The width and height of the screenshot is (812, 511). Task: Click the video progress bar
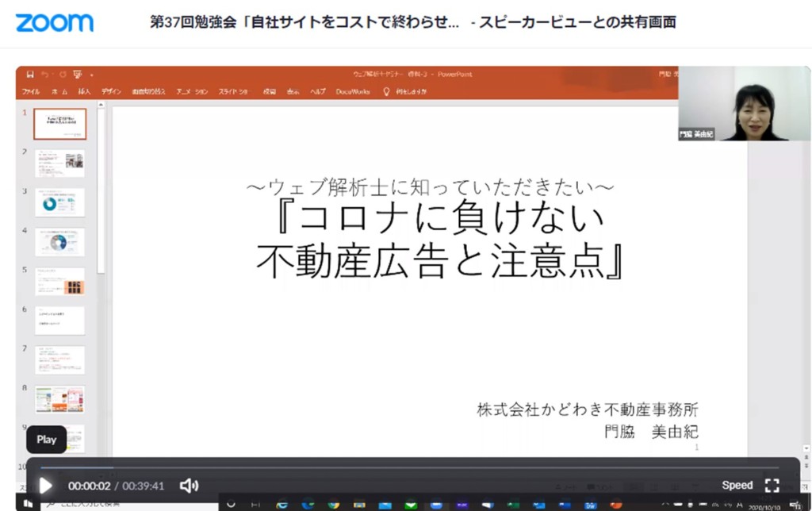[x=412, y=467]
